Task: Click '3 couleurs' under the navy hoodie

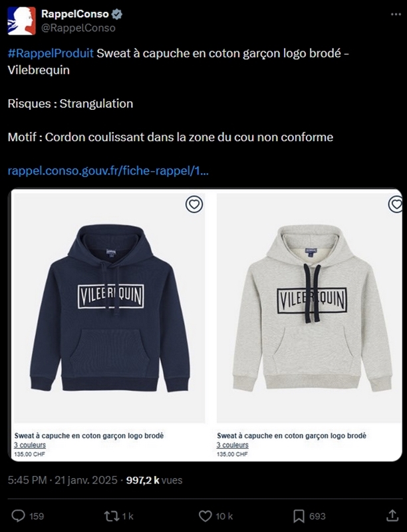Action: click(30, 445)
